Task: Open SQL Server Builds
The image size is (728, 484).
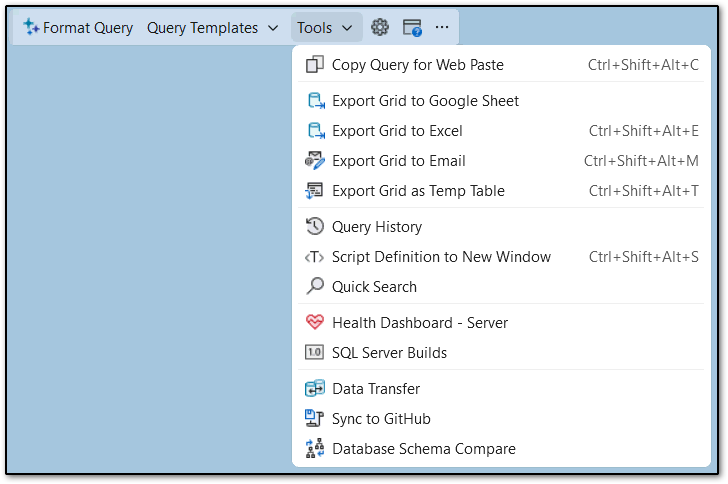Action: [x=389, y=353]
